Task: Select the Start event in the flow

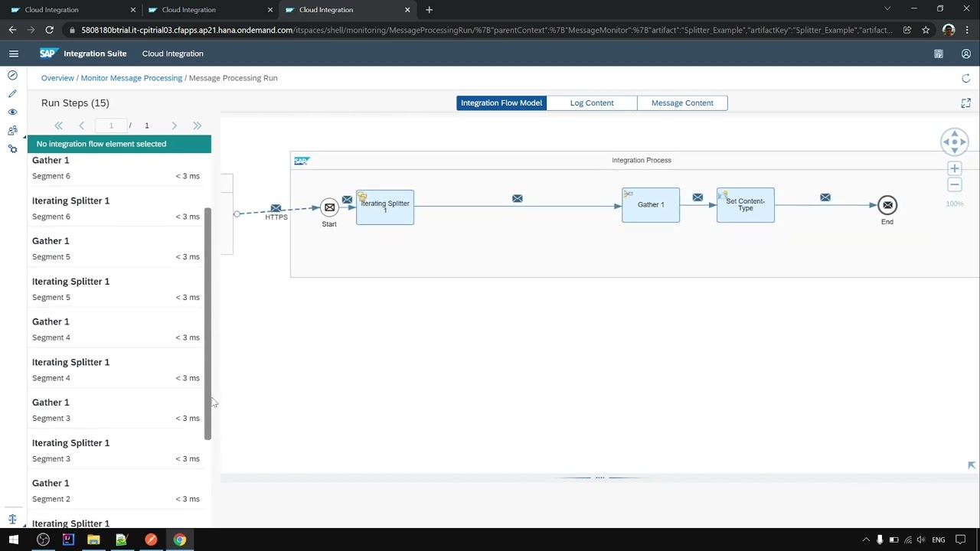Action: (x=329, y=207)
